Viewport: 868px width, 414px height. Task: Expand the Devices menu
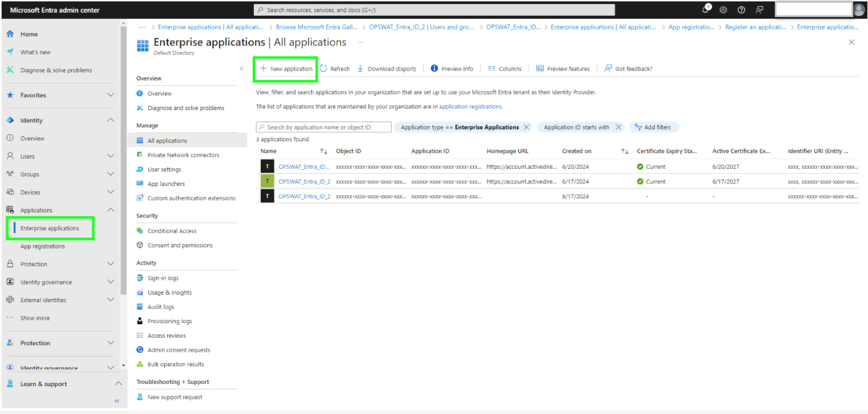point(111,192)
